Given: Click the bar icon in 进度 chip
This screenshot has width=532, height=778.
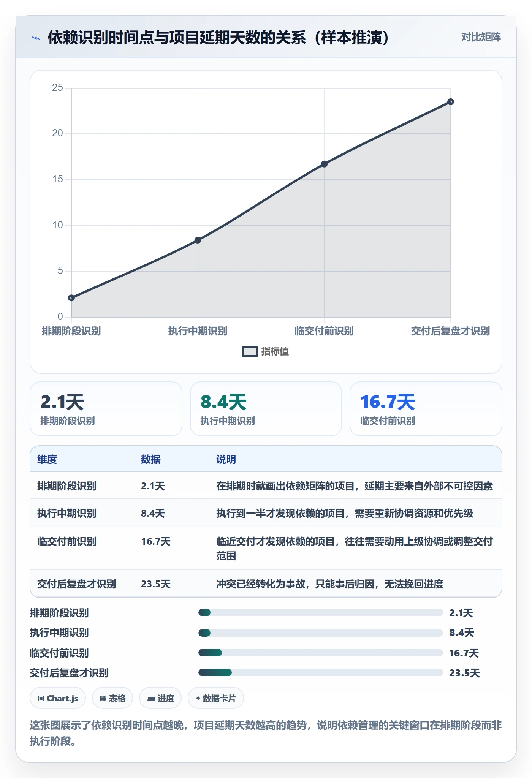Looking at the screenshot, I should [151, 699].
